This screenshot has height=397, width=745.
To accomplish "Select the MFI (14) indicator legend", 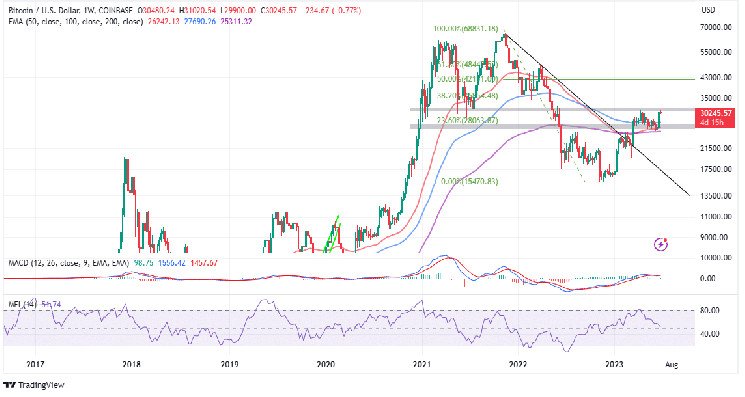I will tap(24, 304).
